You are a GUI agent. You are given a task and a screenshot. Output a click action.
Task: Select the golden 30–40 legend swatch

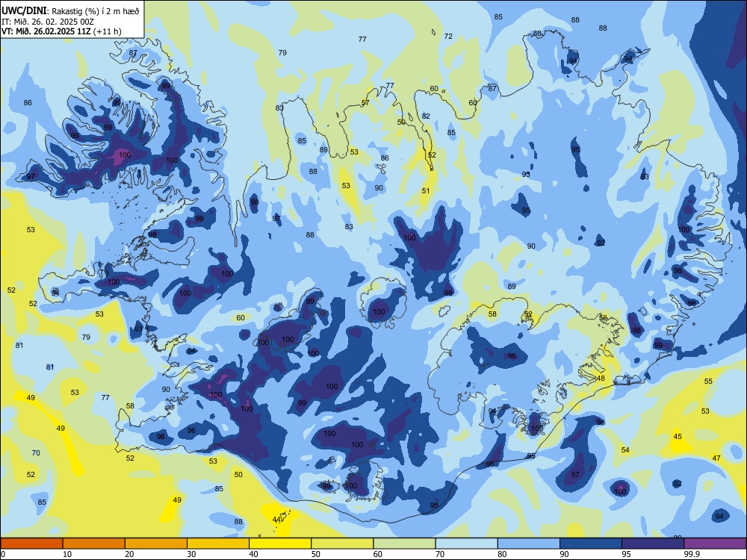point(218,544)
